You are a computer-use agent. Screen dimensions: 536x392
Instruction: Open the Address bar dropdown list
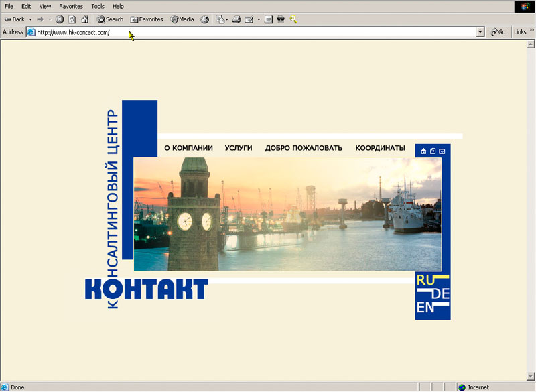point(480,31)
